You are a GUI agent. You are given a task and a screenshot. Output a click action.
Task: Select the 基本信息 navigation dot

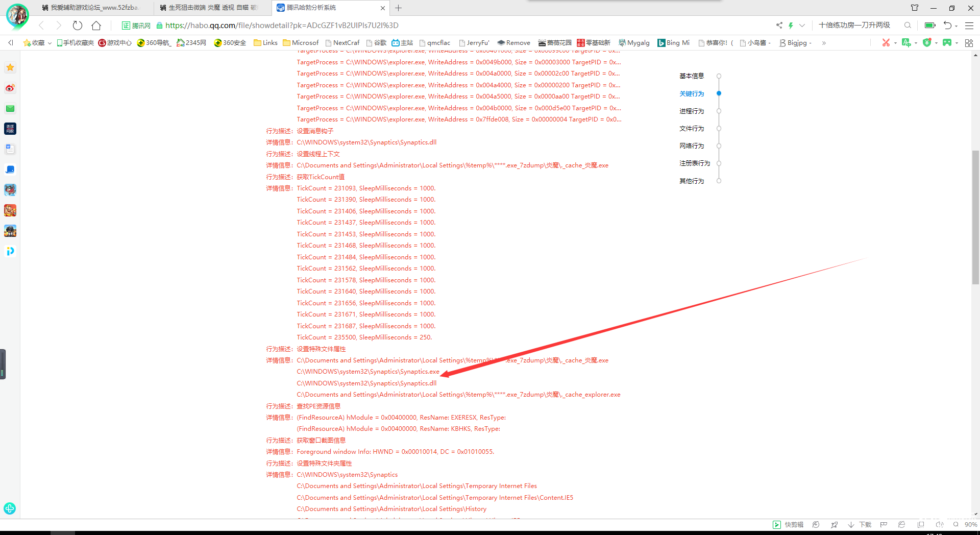719,76
